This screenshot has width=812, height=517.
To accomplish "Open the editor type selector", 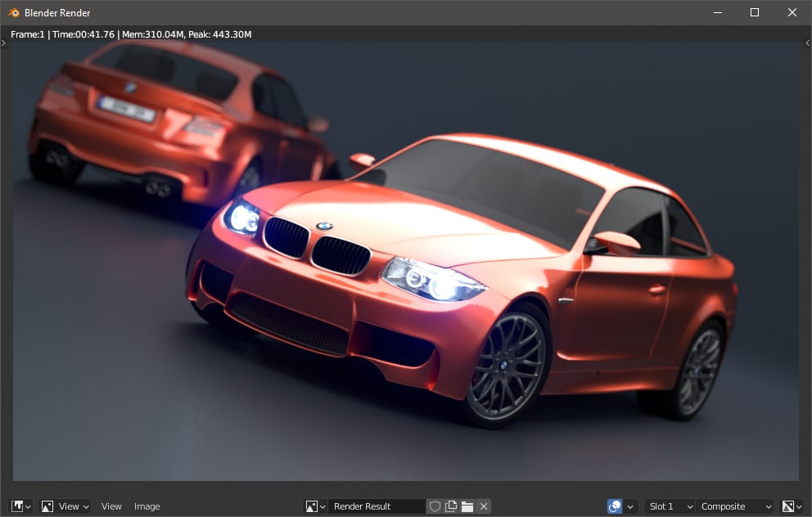I will click(x=21, y=506).
